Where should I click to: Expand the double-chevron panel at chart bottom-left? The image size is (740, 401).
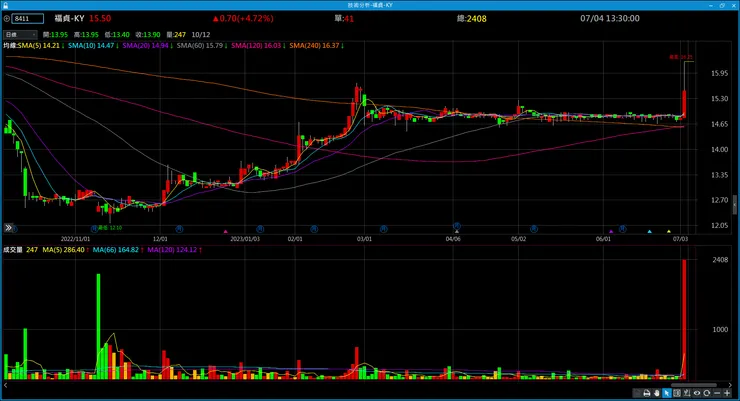pos(8,228)
